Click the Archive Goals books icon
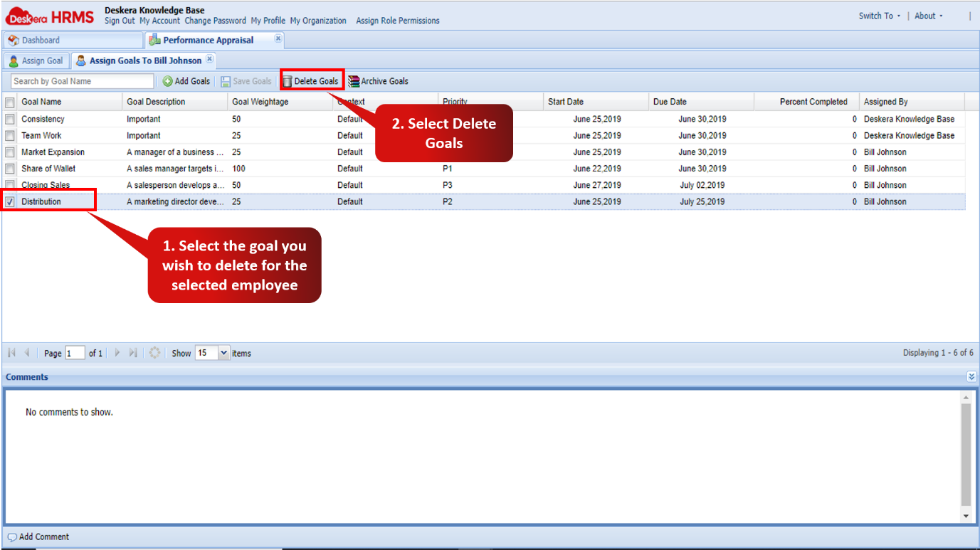 click(354, 81)
